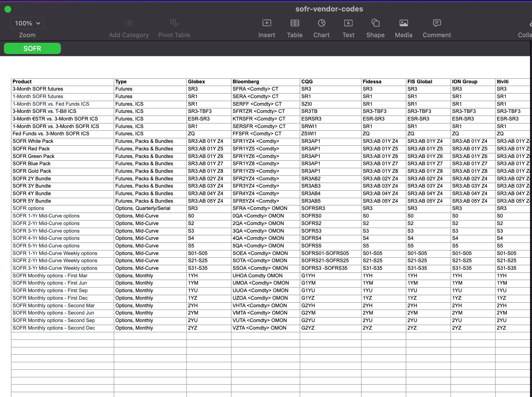
Task: Select CQG cell 'G2YU'
Action: click(331, 320)
